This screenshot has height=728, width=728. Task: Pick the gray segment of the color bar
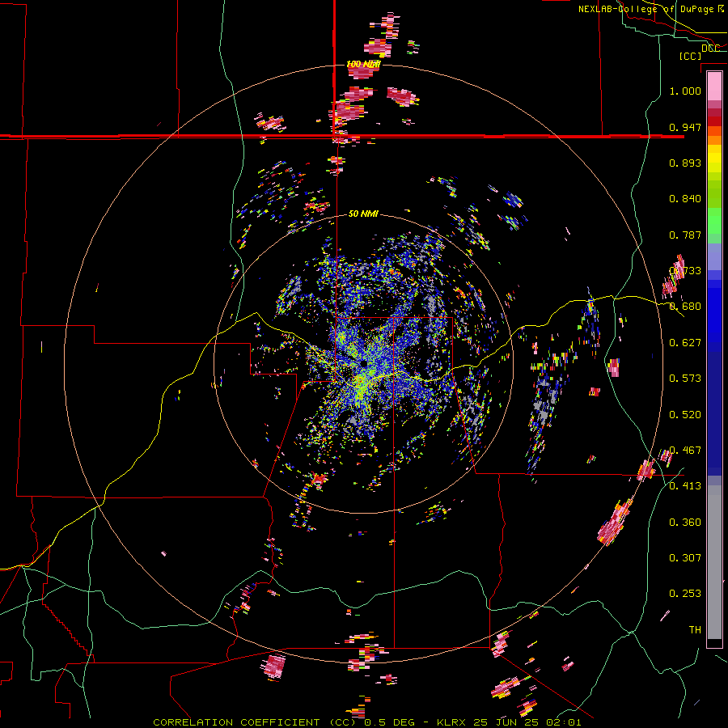[714, 562]
